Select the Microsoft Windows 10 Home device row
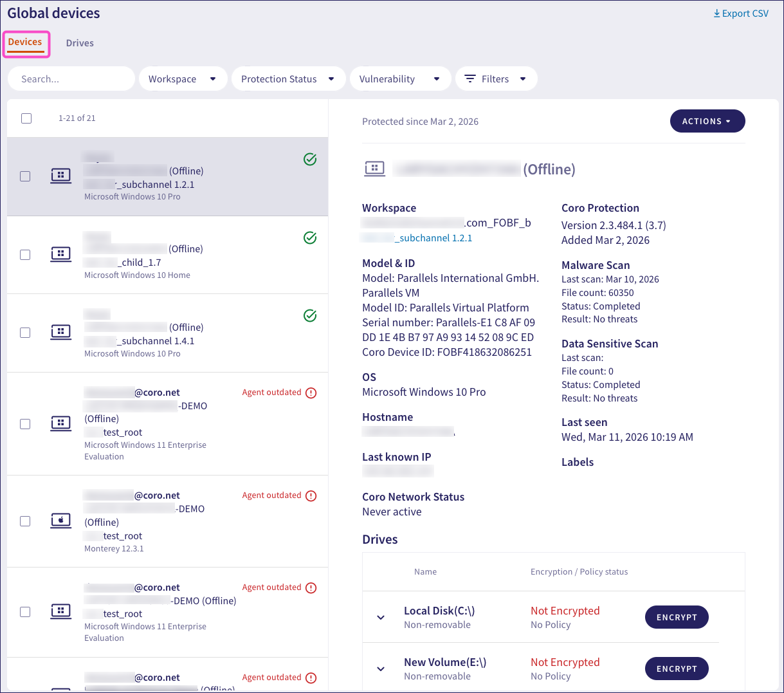This screenshot has width=784, height=693. (x=168, y=255)
